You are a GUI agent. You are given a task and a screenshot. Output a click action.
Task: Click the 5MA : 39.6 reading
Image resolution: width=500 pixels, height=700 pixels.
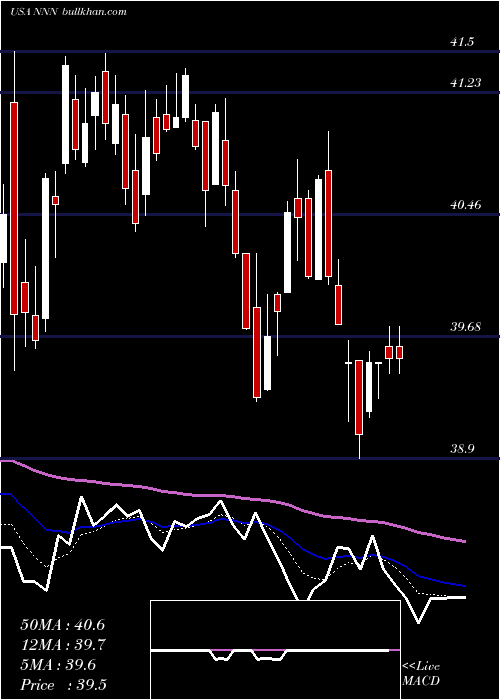click(x=58, y=665)
